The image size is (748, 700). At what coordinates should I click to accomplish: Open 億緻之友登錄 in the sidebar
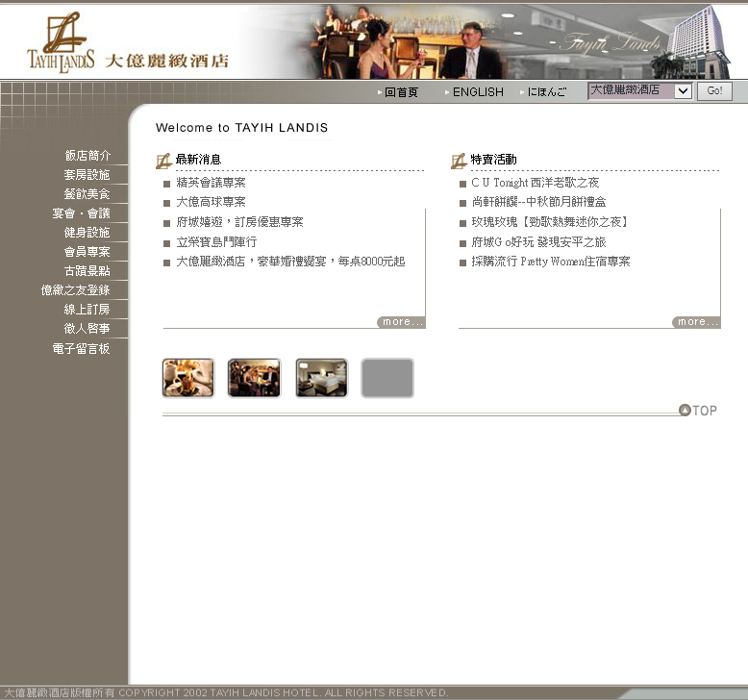[76, 290]
